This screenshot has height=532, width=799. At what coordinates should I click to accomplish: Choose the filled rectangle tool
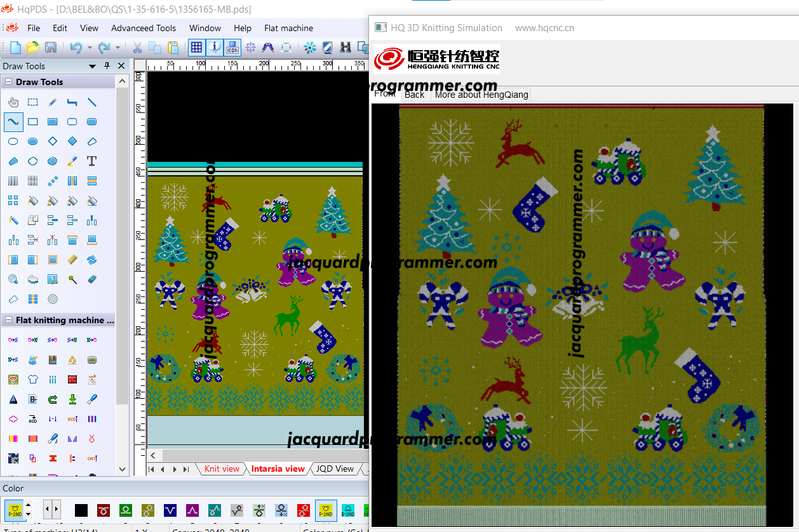click(x=52, y=121)
